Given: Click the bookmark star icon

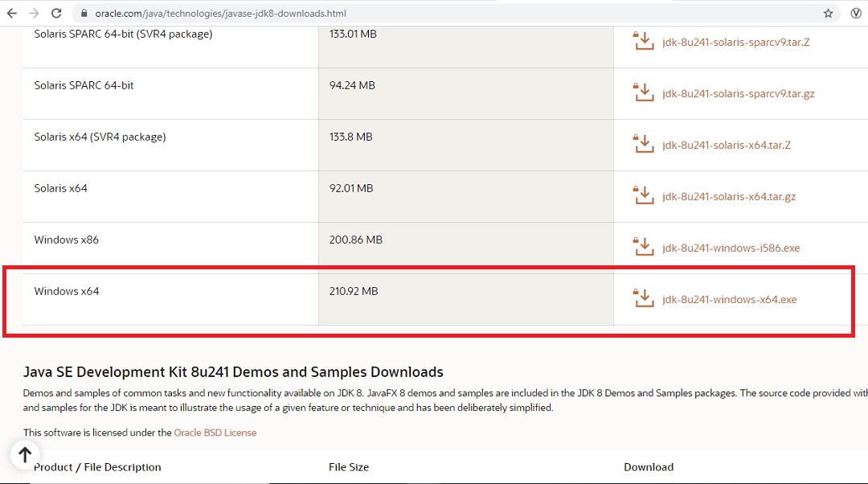Looking at the screenshot, I should coord(828,13).
